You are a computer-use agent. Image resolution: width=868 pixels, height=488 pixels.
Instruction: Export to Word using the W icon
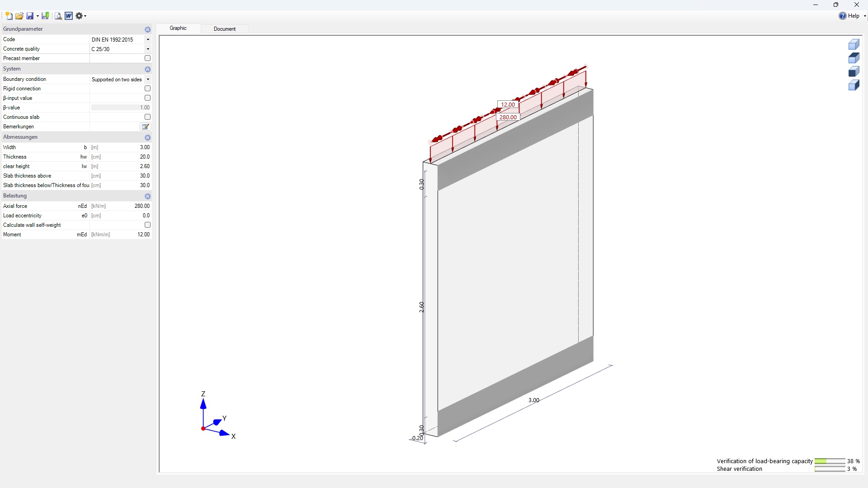coord(69,16)
